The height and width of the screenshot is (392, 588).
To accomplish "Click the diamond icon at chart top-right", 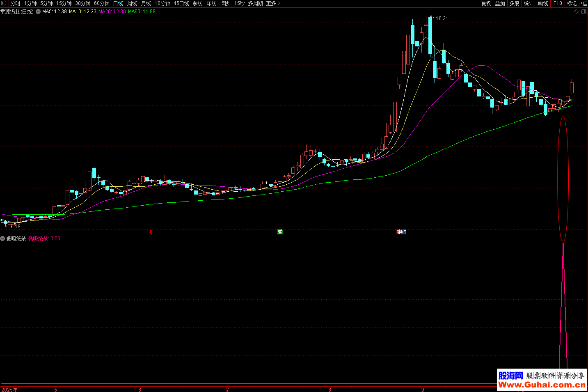I will (x=576, y=12).
